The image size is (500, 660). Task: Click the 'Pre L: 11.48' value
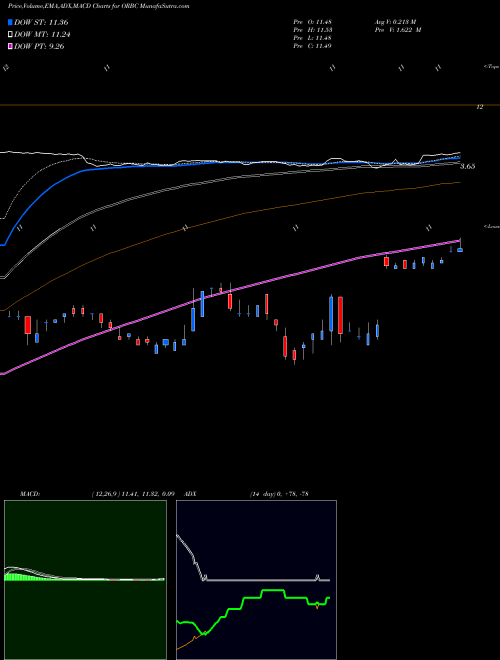pos(312,38)
